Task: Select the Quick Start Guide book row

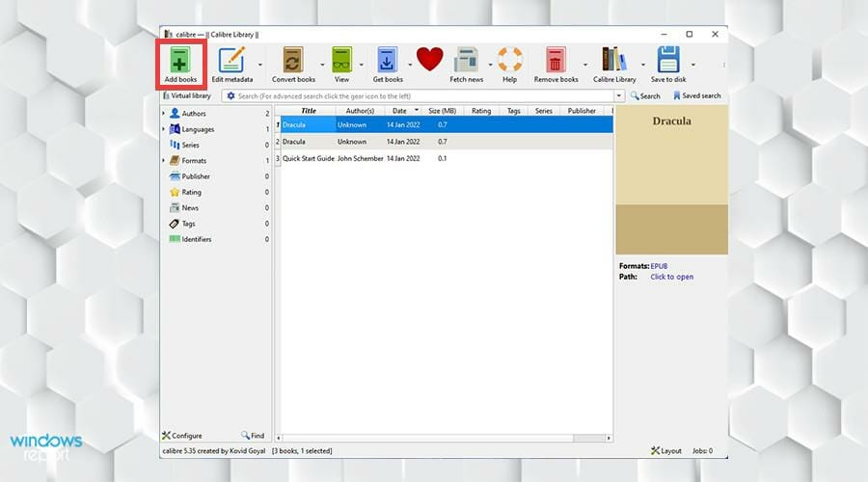Action: (444, 158)
